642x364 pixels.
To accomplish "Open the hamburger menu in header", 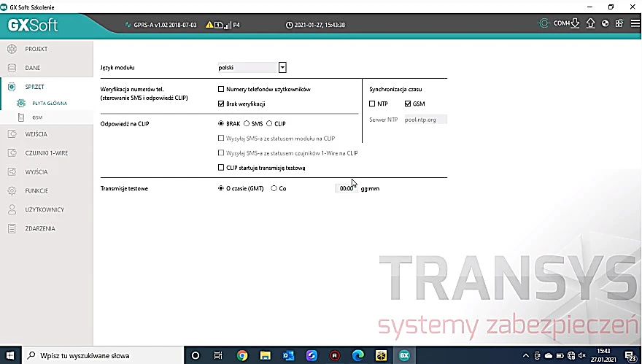I will click(x=635, y=23).
